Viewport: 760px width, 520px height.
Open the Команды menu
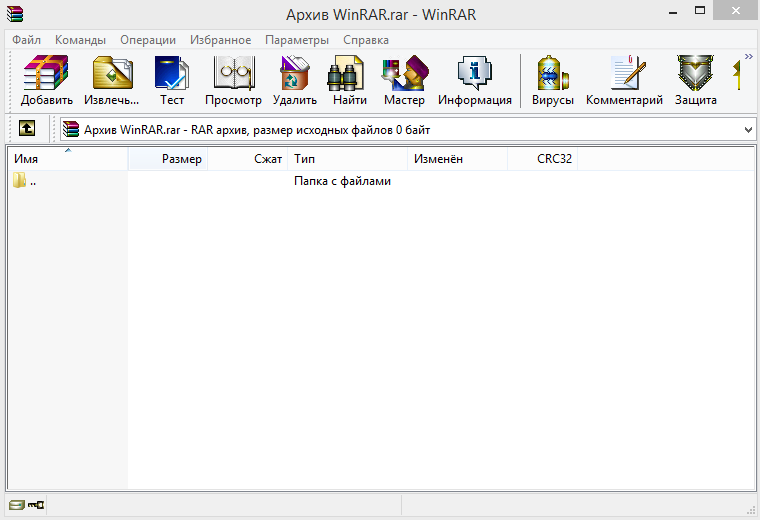(80, 40)
